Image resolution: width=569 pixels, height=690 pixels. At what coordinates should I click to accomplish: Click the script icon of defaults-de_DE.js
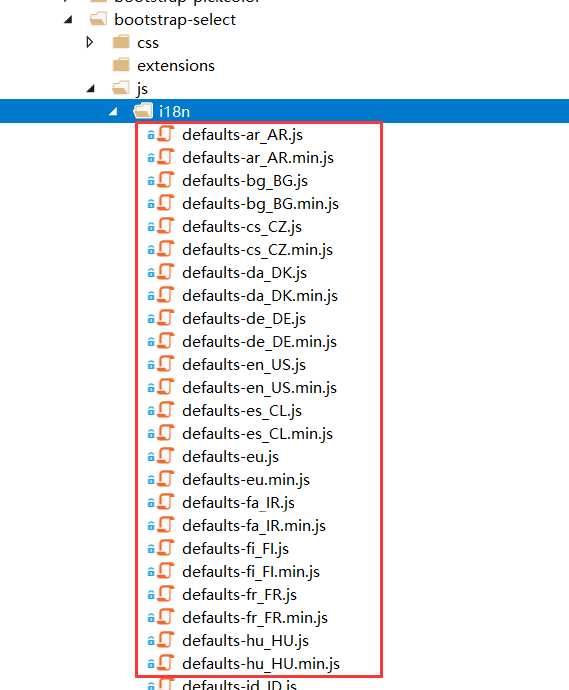click(166, 318)
